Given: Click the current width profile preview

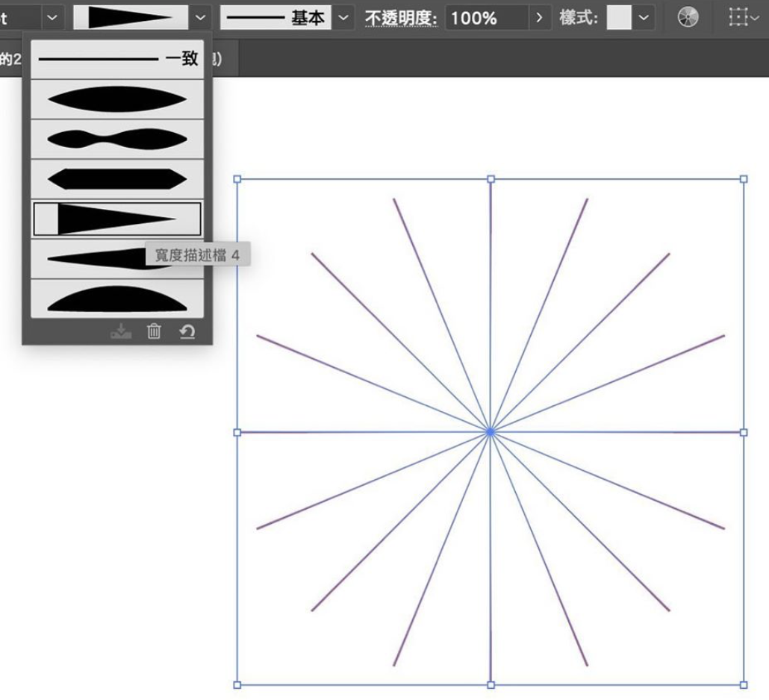Looking at the screenshot, I should point(131,18).
